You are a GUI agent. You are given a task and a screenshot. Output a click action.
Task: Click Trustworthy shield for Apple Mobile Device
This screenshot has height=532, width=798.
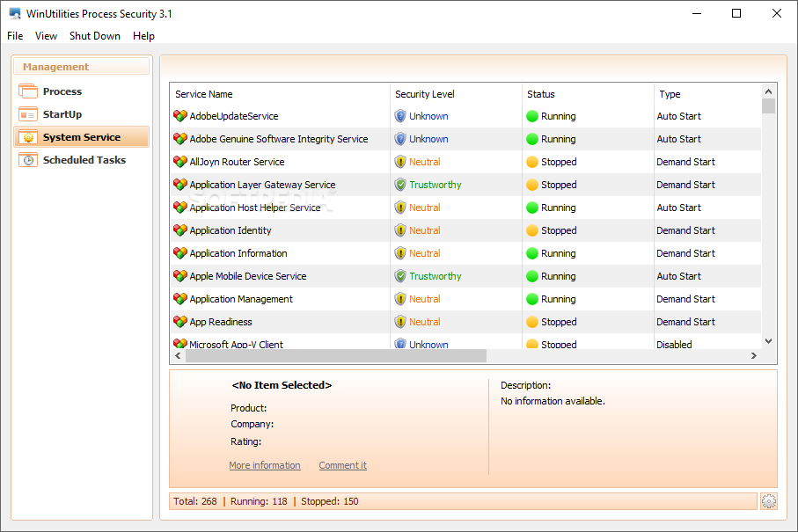pos(400,276)
